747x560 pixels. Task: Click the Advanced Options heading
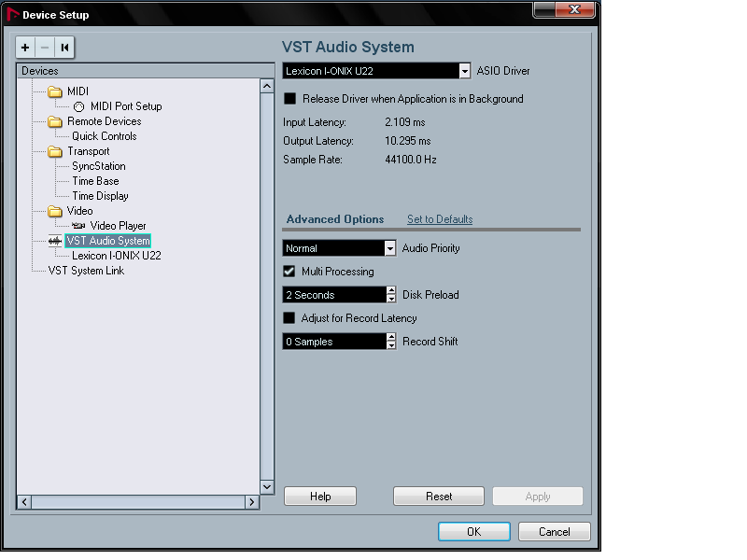[335, 219]
